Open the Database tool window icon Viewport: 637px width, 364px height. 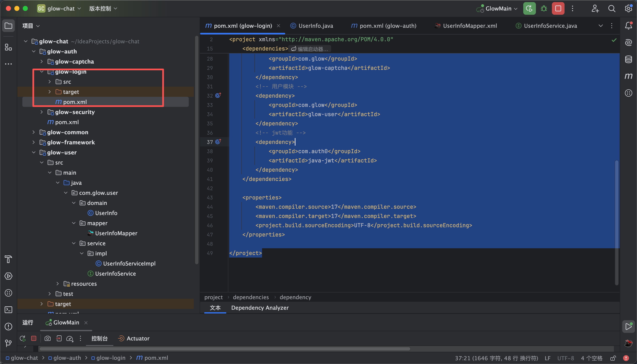coord(628,59)
